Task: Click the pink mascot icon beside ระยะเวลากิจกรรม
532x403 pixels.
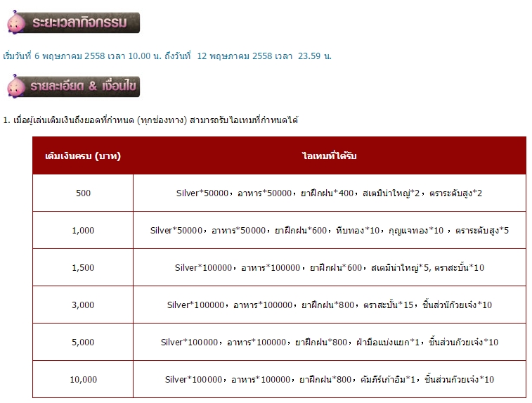Action: 16,23
